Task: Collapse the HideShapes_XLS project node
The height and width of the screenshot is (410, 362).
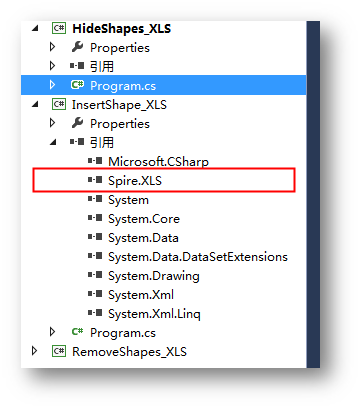Action: (35, 29)
